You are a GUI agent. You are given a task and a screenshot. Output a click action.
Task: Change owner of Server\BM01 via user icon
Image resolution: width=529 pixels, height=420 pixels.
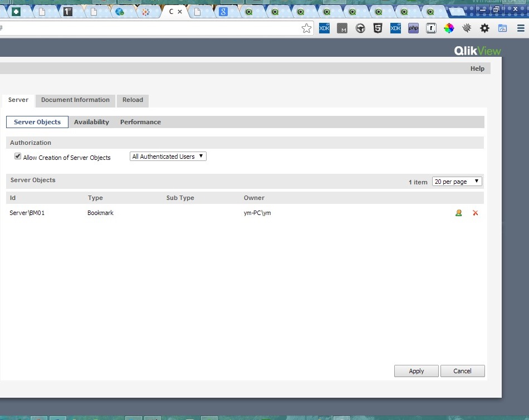click(x=458, y=213)
